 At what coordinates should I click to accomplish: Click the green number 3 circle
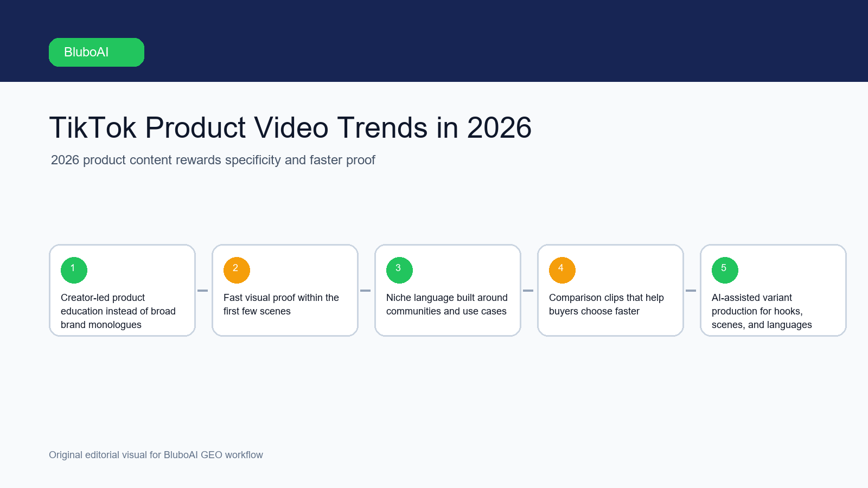coord(399,270)
